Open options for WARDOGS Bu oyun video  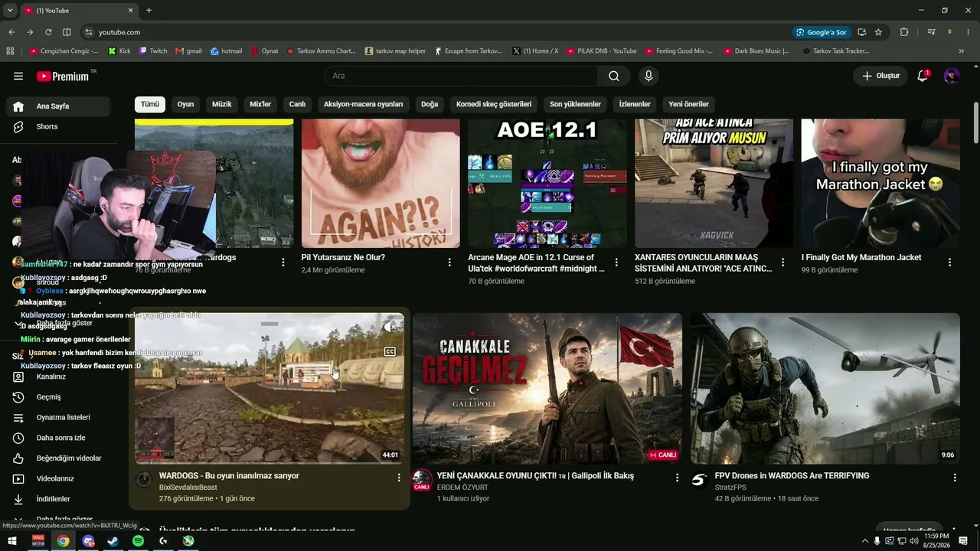pyautogui.click(x=399, y=478)
